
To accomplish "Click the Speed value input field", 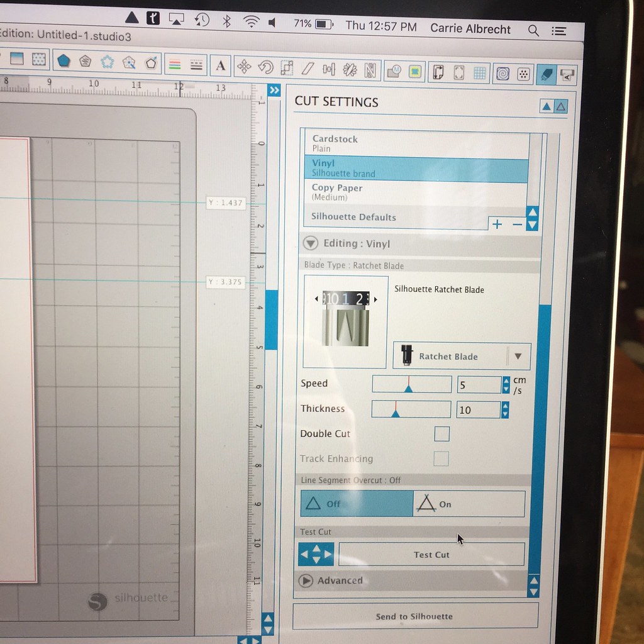I will pos(479,385).
